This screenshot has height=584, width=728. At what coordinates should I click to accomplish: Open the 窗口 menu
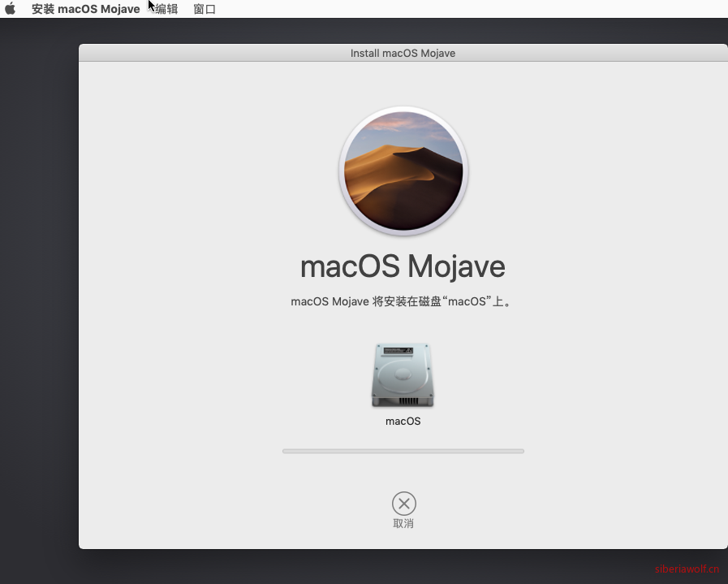[205, 9]
